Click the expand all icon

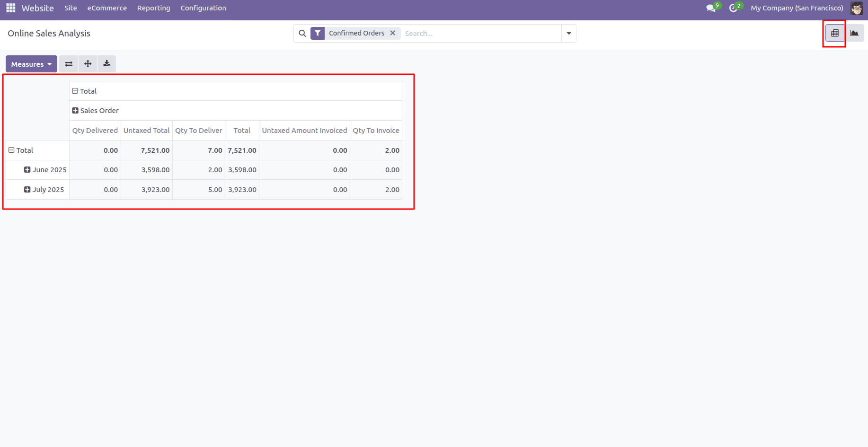(88, 64)
